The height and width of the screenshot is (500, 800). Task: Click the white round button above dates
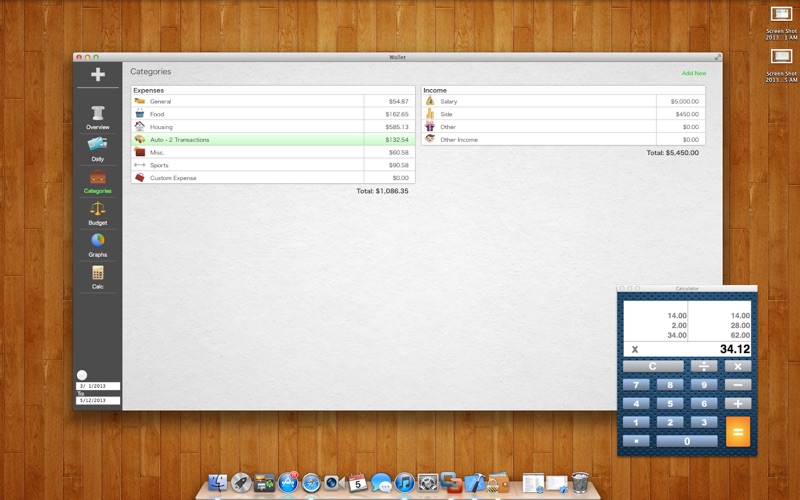pos(82,375)
